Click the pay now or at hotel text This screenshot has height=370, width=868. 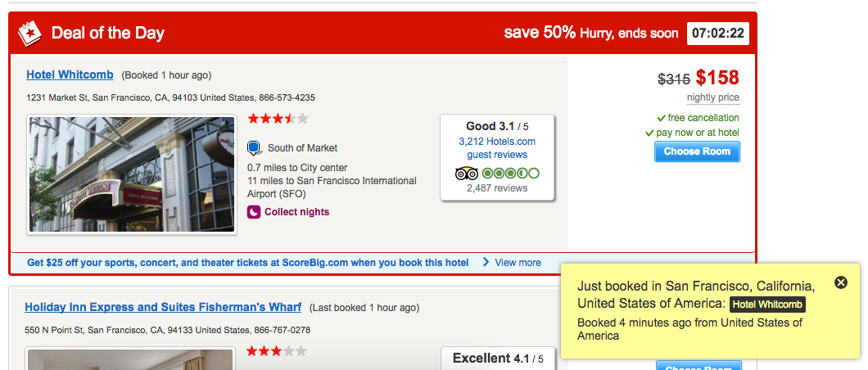[698, 133]
